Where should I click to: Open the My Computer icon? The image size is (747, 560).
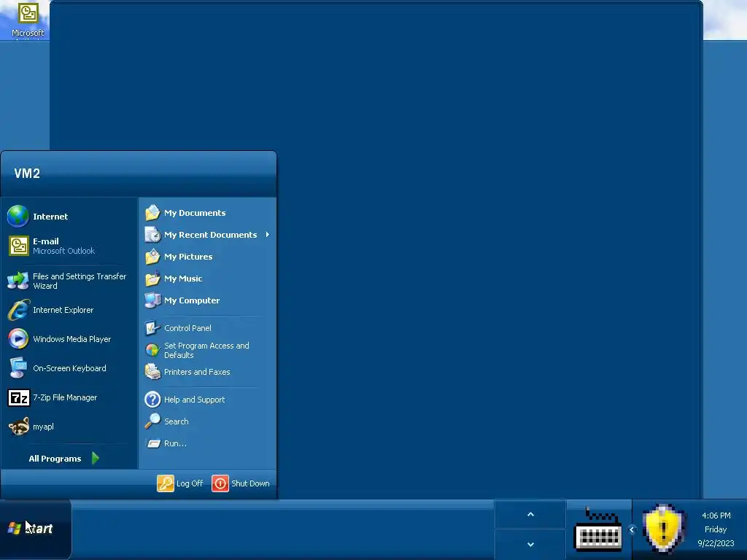point(152,300)
